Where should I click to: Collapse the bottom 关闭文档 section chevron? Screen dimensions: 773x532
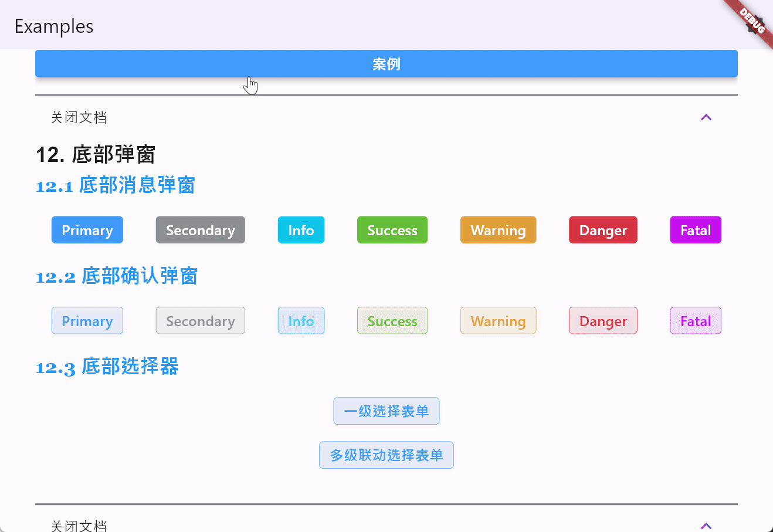(706, 525)
